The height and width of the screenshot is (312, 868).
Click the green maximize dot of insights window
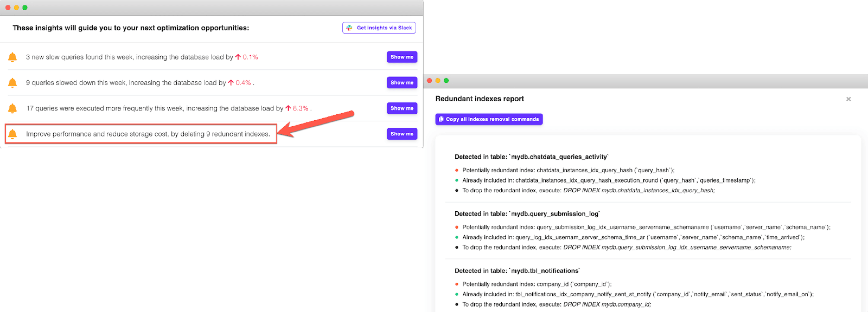25,7
